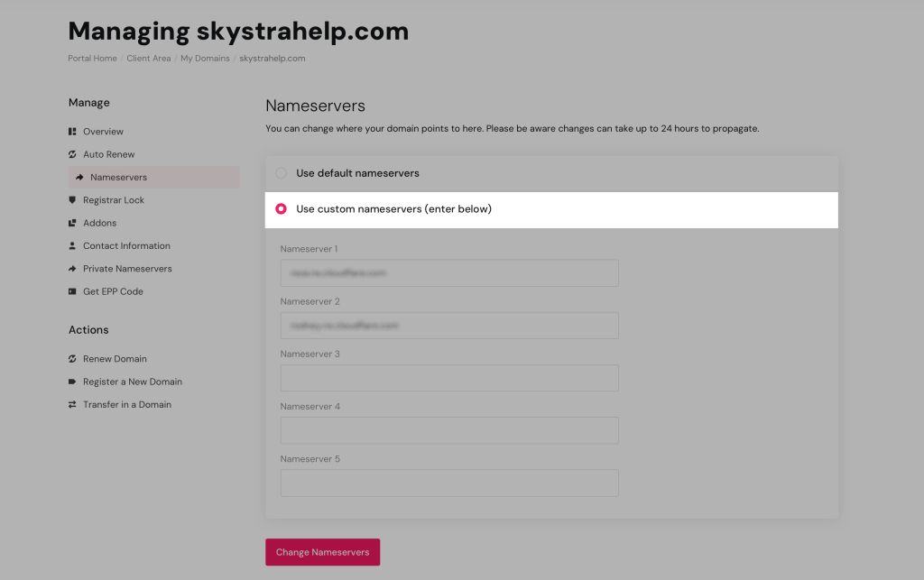Click the Transfer in a Domain arrows icon
This screenshot has height=580, width=924.
point(72,405)
